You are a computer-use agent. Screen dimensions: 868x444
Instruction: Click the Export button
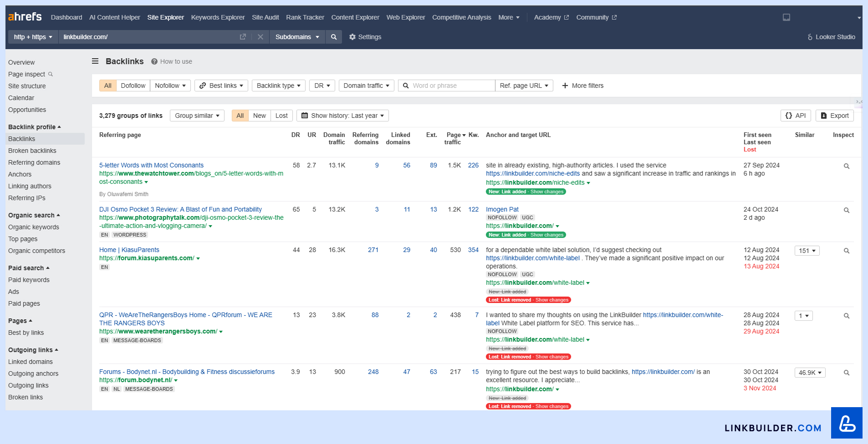click(835, 116)
